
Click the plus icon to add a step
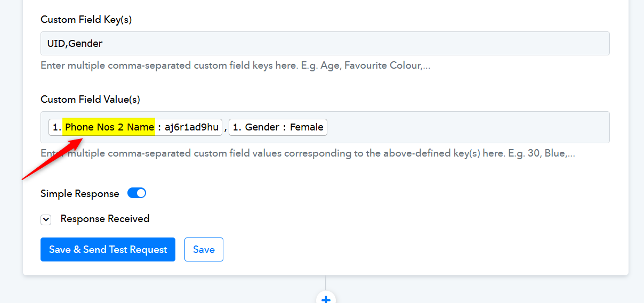(x=326, y=299)
